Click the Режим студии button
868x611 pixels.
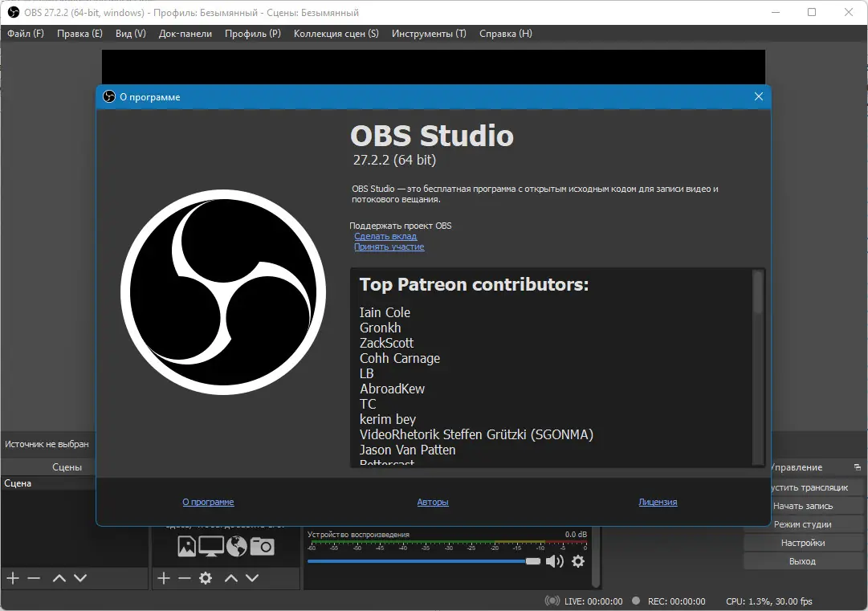click(x=805, y=524)
